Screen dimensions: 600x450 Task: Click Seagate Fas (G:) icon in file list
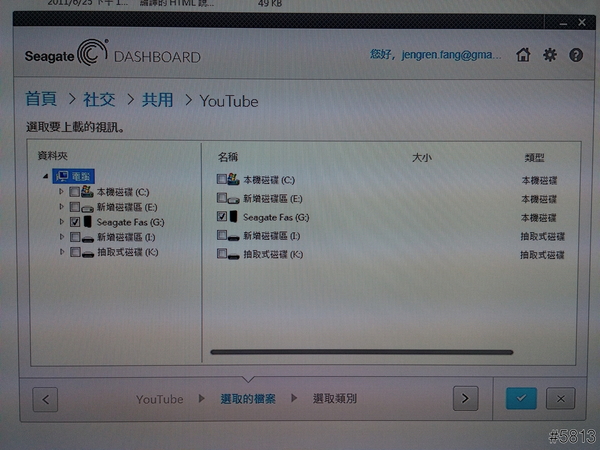point(233,217)
